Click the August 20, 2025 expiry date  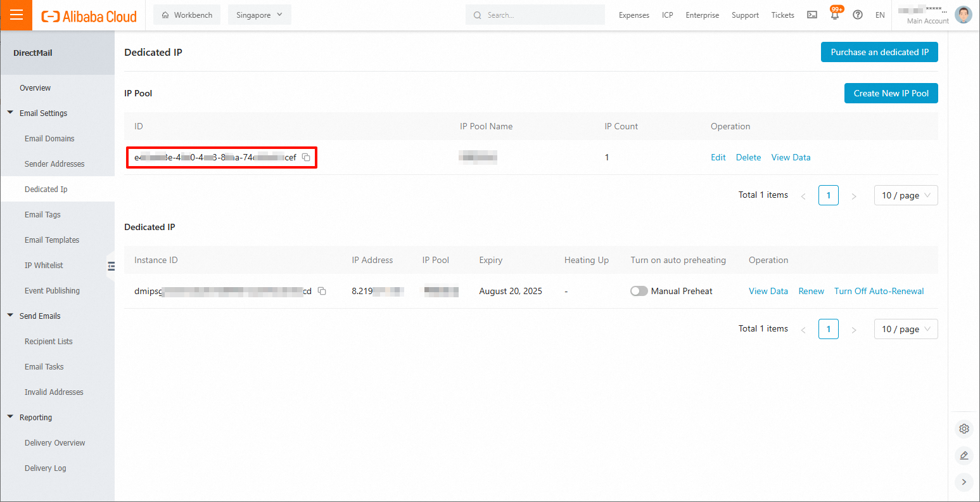(511, 291)
